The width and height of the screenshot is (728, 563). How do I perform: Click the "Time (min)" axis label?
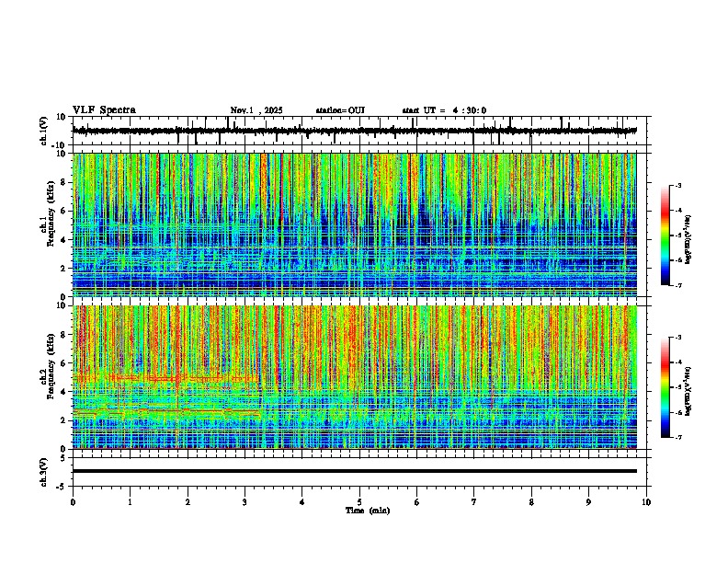[x=368, y=511]
